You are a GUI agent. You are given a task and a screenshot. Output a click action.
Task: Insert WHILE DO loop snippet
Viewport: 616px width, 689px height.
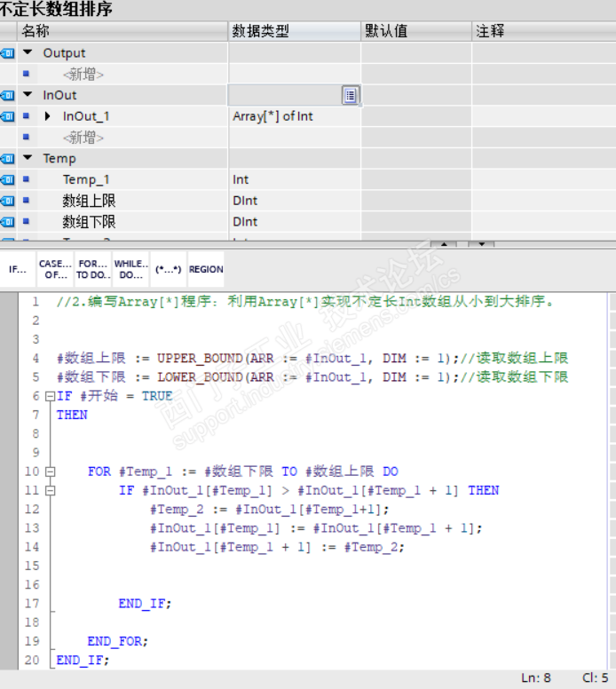coord(131,269)
